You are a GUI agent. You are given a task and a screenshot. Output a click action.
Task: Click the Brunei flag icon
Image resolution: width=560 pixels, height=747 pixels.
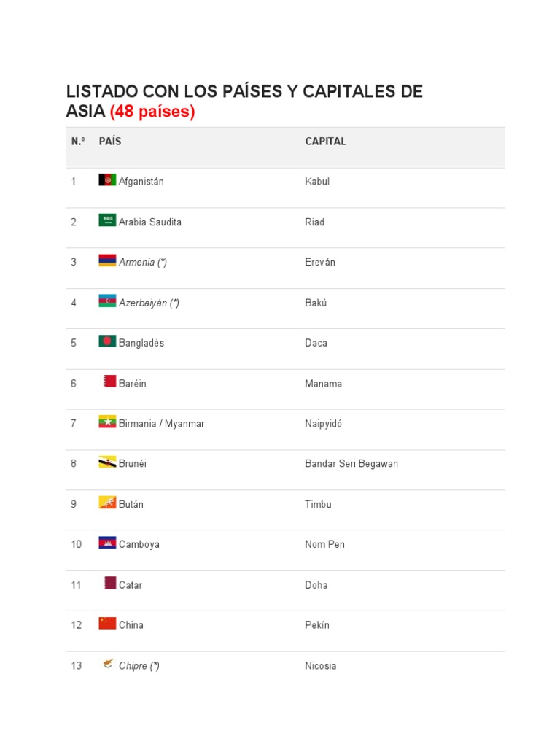107,462
